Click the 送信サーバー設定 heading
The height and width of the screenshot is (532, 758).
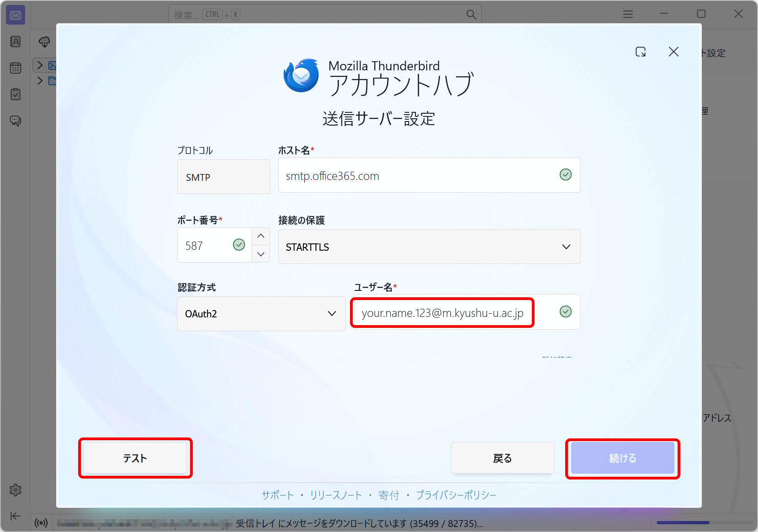379,119
